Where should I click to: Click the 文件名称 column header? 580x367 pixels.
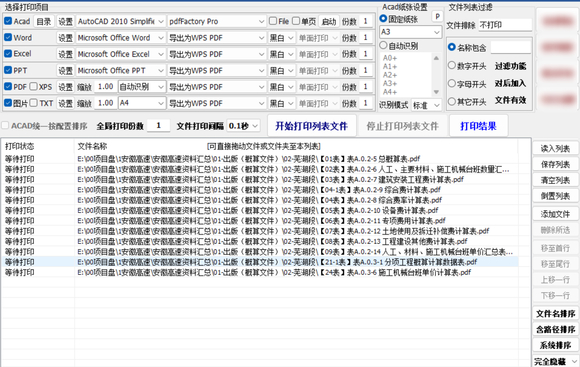click(296, 146)
